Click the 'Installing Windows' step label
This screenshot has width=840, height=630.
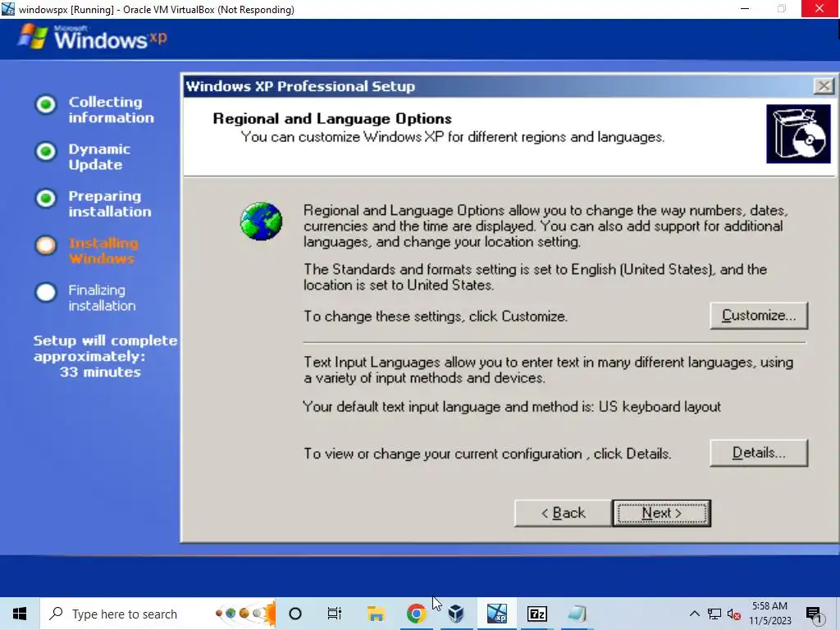point(103,251)
